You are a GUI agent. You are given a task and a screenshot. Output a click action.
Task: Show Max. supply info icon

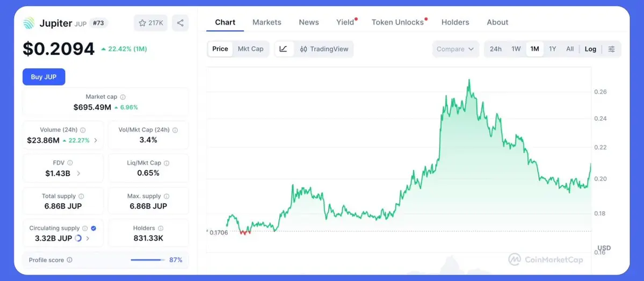click(x=167, y=196)
